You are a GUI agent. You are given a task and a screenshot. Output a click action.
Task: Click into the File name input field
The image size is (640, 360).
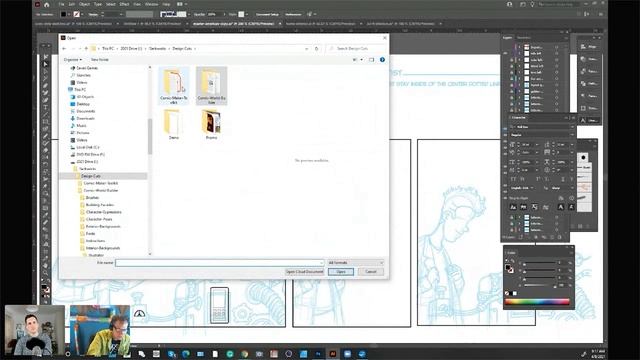(220, 263)
